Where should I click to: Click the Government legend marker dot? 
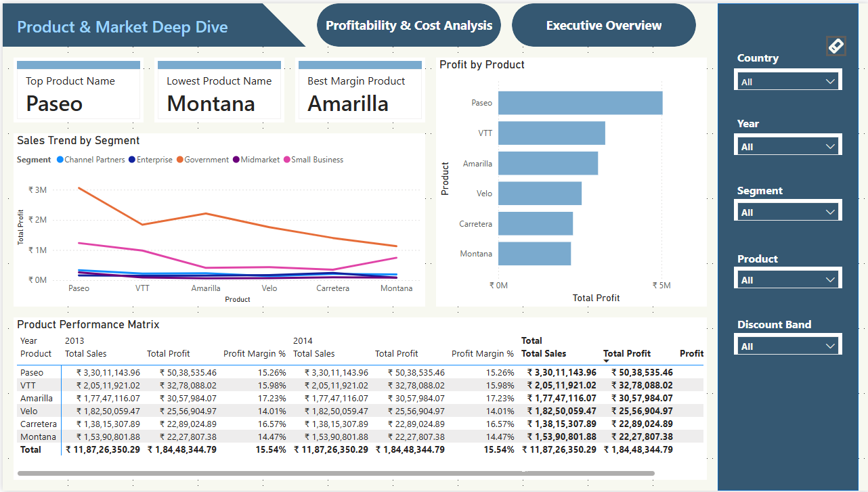click(180, 160)
